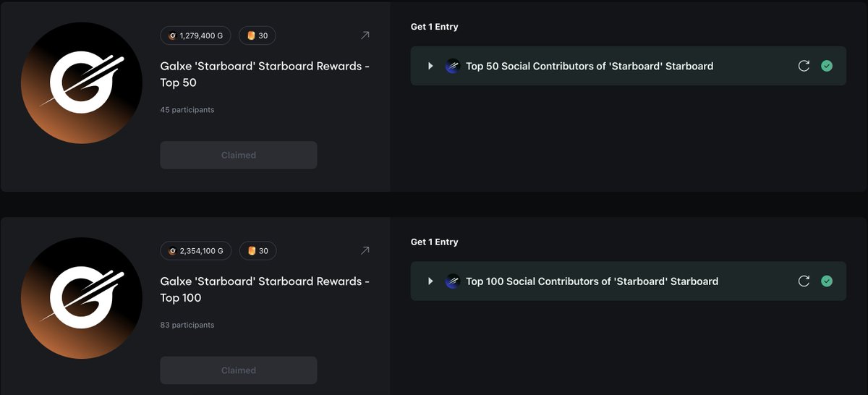
Task: Expand the Top 100 Social Contributors task
Action: coord(430,281)
